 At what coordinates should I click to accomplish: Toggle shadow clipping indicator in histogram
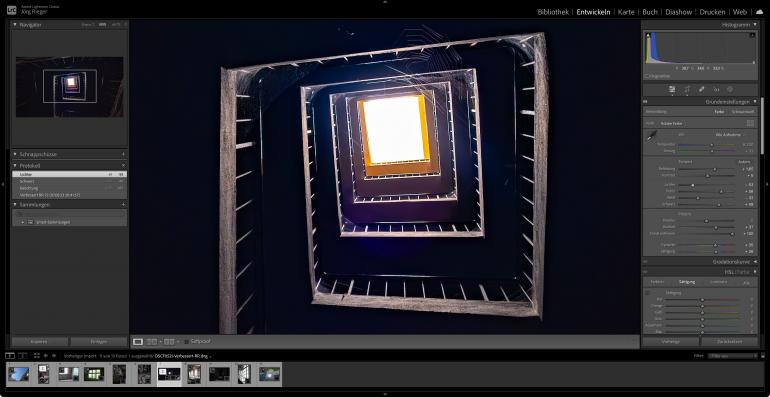[648, 35]
